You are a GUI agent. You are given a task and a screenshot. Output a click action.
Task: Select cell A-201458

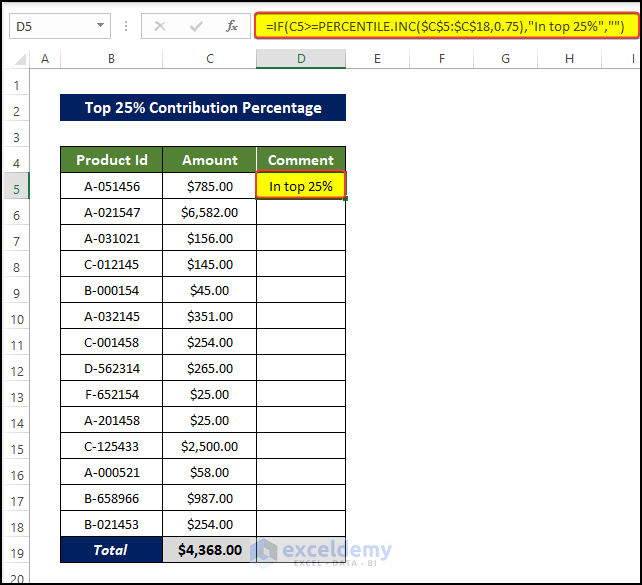[111, 420]
